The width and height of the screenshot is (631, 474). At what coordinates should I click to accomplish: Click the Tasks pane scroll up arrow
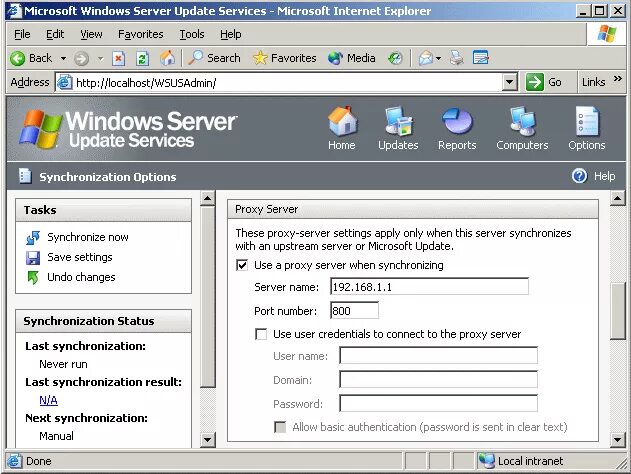208,198
